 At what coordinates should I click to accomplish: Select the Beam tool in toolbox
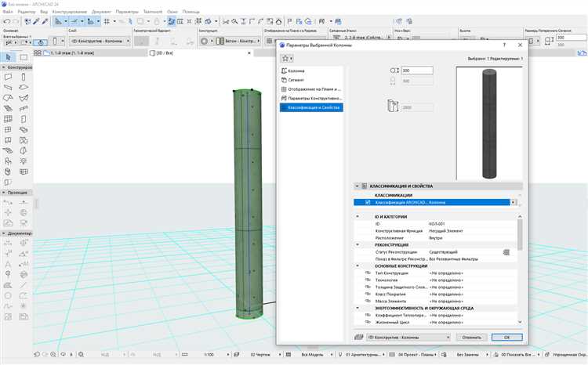coord(8,87)
